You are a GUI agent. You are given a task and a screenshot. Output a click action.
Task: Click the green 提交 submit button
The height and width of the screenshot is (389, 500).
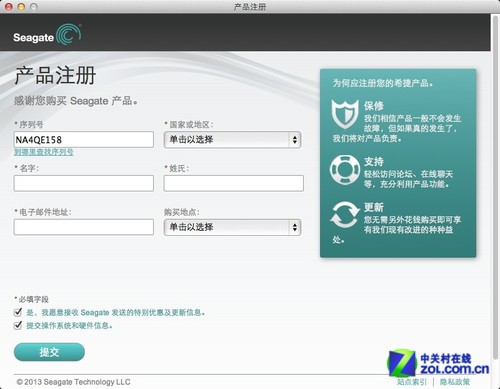(x=49, y=352)
